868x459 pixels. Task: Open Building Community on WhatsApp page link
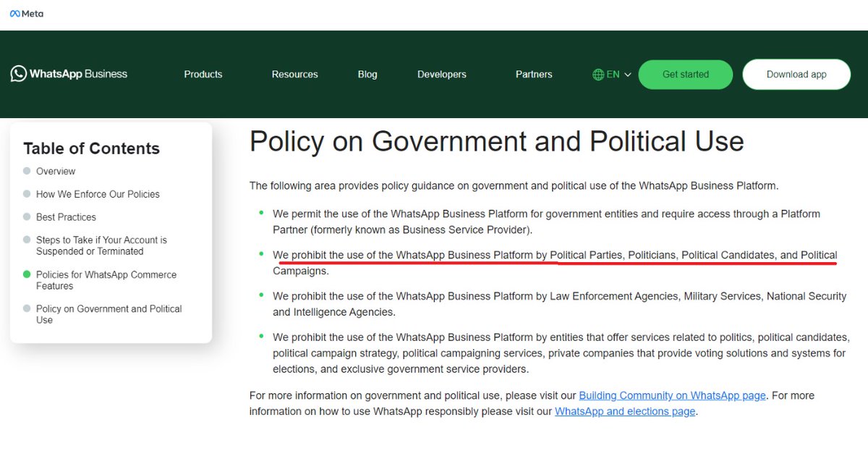click(x=672, y=396)
